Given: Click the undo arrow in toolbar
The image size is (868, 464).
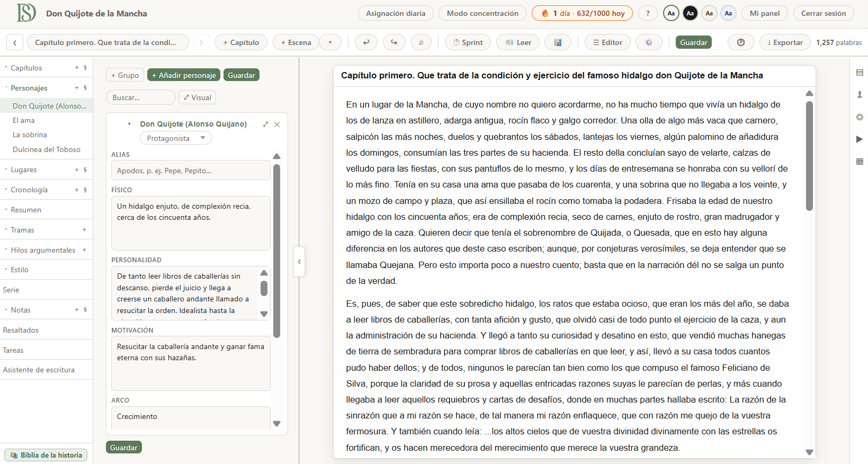Looking at the screenshot, I should tap(366, 42).
